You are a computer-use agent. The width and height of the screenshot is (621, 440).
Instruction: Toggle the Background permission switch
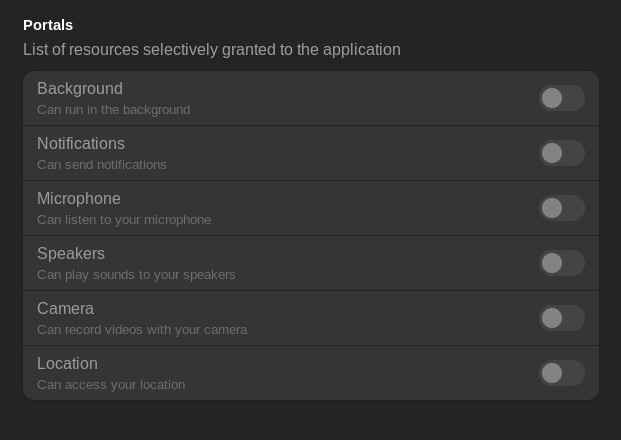(562, 98)
